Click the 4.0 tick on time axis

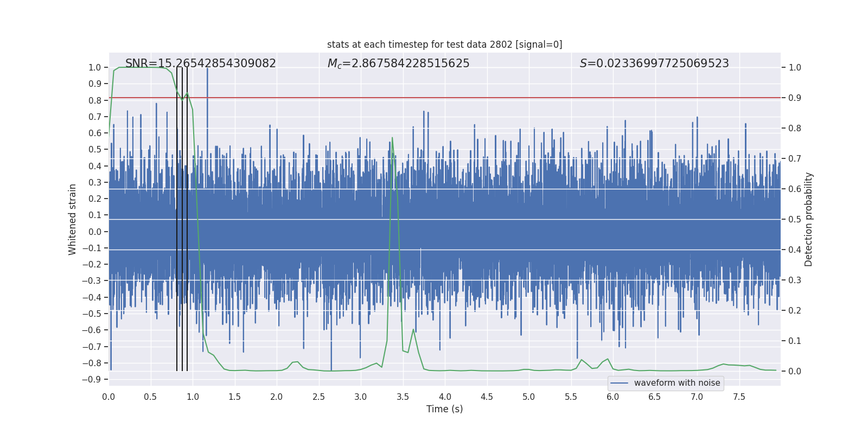(445, 397)
